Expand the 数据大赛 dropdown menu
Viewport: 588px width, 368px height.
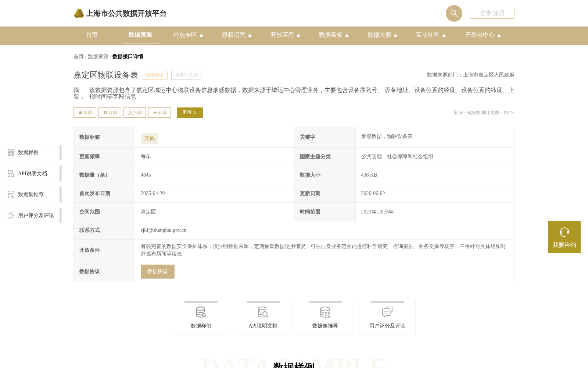[x=383, y=35]
